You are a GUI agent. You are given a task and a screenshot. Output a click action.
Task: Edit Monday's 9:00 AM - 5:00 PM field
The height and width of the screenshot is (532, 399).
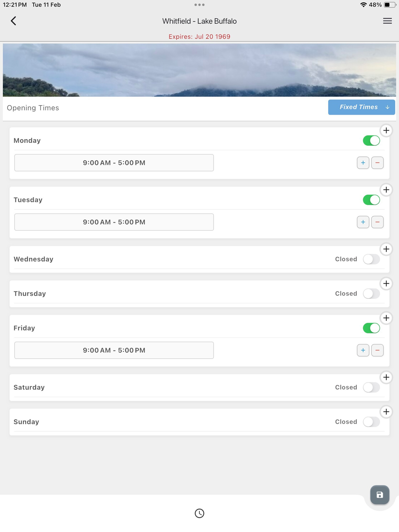point(114,163)
